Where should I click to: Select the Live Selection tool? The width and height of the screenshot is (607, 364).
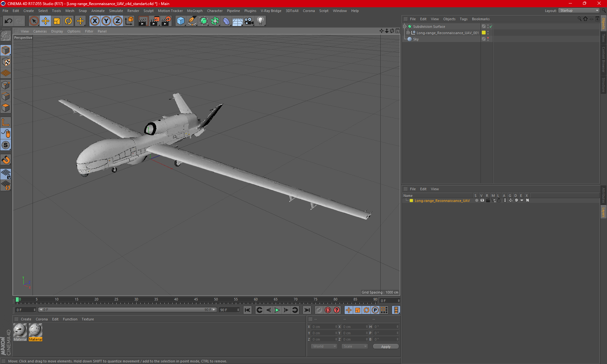pyautogui.click(x=34, y=21)
